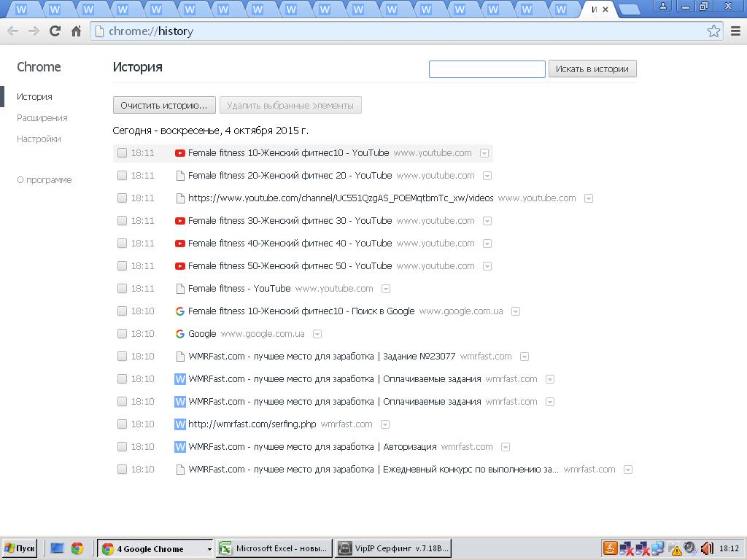Open the Пуск start button
Viewport: 747px width, 560px height.
click(19, 548)
